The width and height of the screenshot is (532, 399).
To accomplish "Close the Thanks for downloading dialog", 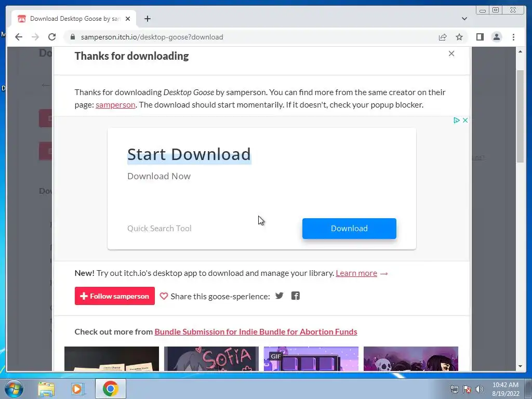I will click(x=451, y=54).
